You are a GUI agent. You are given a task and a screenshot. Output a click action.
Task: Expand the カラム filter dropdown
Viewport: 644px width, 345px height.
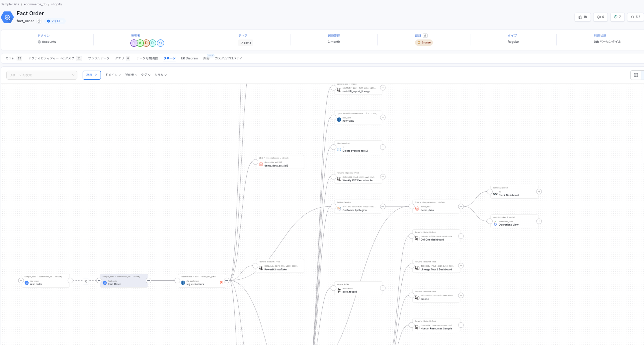160,75
